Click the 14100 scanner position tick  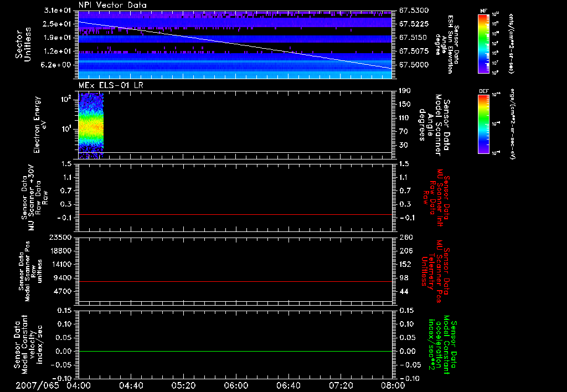(60, 264)
